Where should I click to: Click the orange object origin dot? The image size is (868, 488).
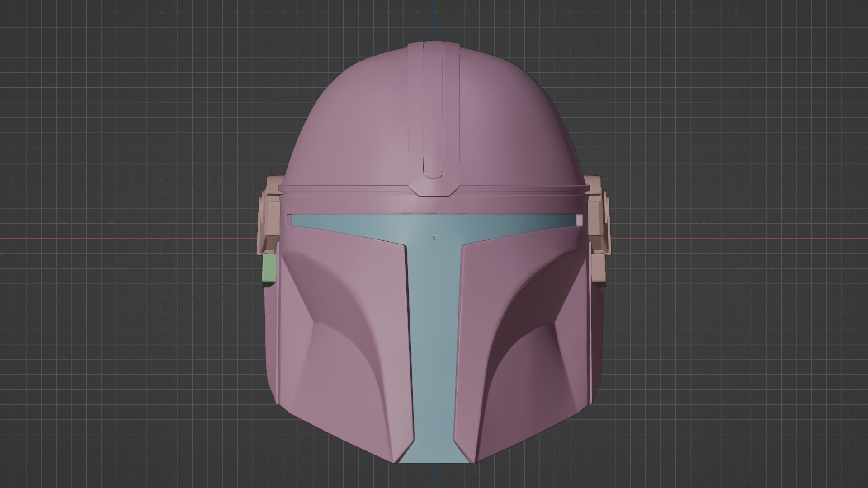434,238
